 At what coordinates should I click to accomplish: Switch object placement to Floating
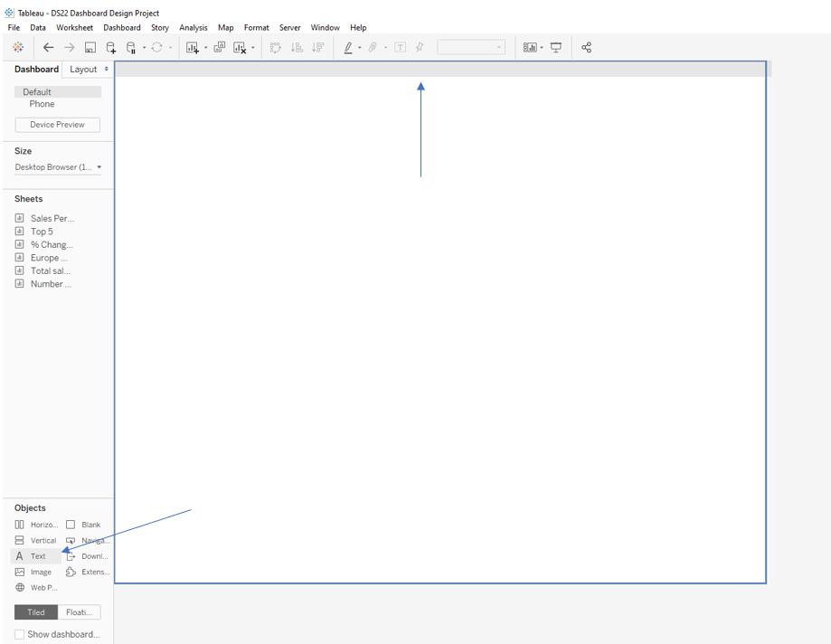(79, 612)
